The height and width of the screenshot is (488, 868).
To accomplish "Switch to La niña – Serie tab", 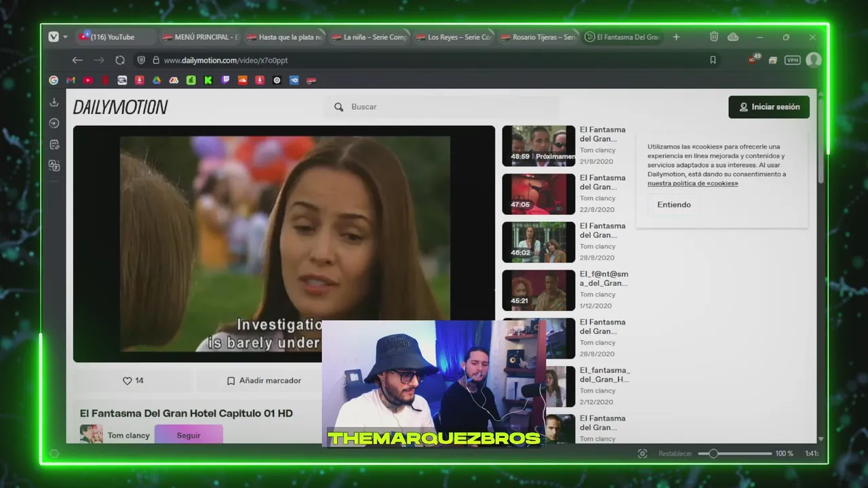I will 369,37.
